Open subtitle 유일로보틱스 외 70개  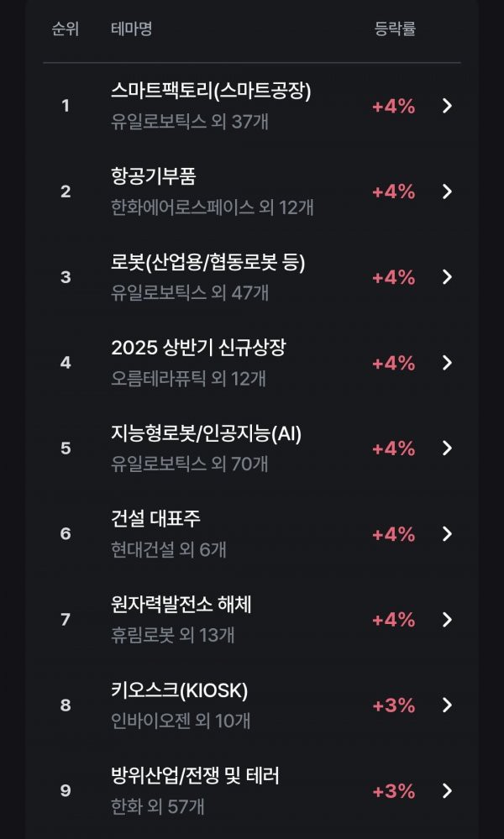(x=189, y=464)
